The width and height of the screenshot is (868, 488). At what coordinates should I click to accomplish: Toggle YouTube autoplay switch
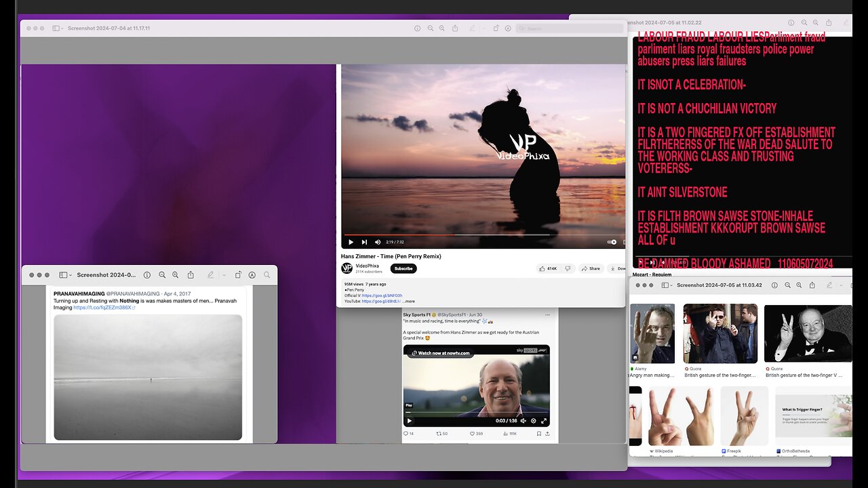(612, 242)
